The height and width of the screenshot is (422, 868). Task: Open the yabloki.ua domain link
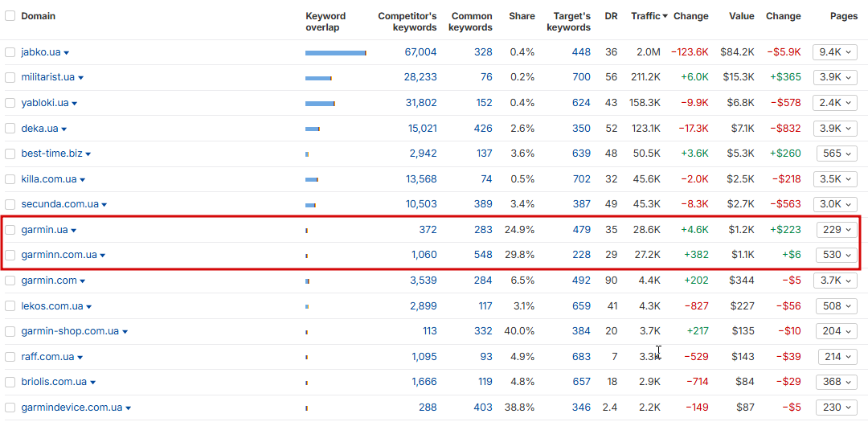coord(45,103)
